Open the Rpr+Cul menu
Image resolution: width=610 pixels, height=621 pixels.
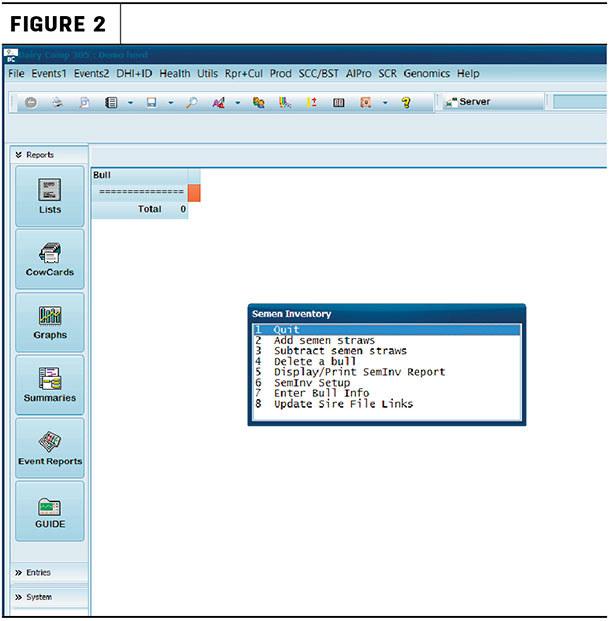[244, 74]
